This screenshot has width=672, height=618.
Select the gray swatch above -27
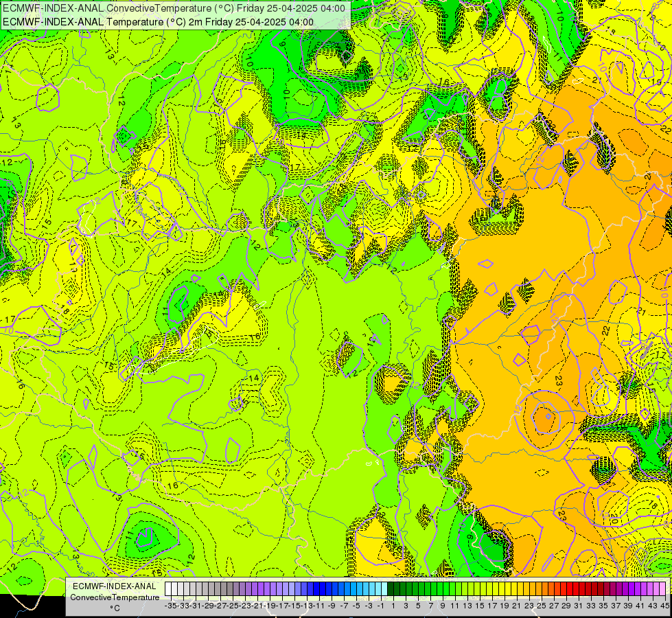pos(218,588)
